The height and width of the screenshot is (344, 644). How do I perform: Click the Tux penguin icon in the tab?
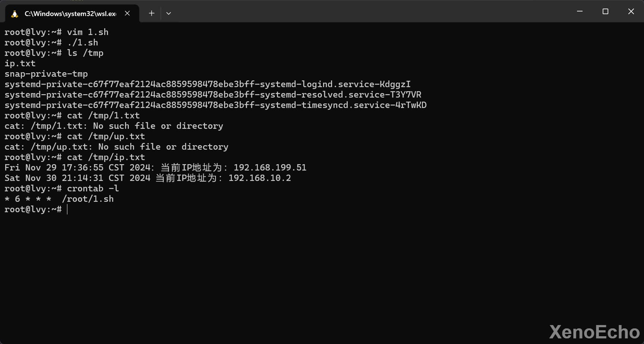point(15,14)
